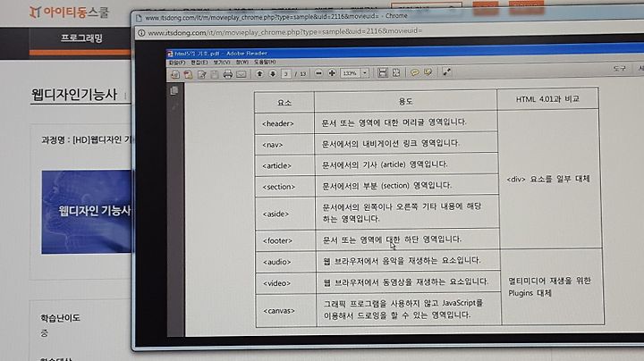Screen dimensions: 644x361
Task: Go to previous page with up arrow
Action: (259, 74)
